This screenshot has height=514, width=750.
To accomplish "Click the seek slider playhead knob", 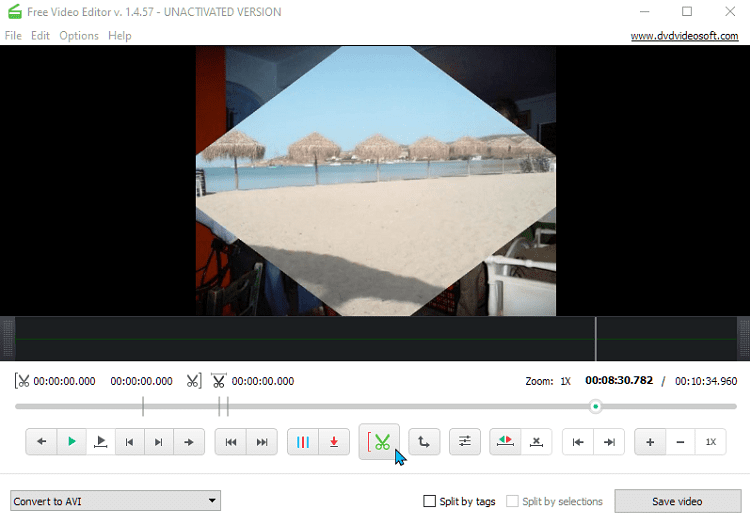I will [x=596, y=406].
